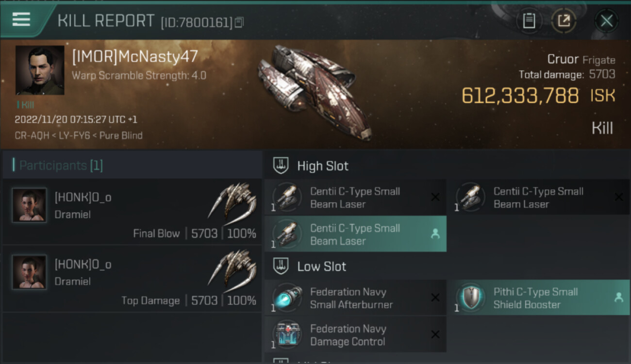Viewport: 631px width, 364px height.
Task: Click the share kill report icon
Action: click(x=564, y=21)
